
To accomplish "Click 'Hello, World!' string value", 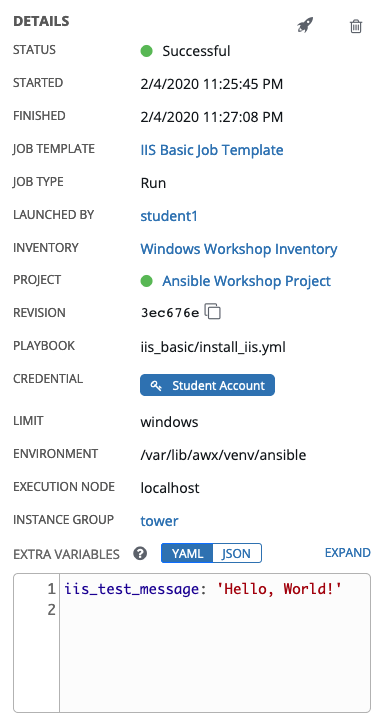I will pos(280,589).
